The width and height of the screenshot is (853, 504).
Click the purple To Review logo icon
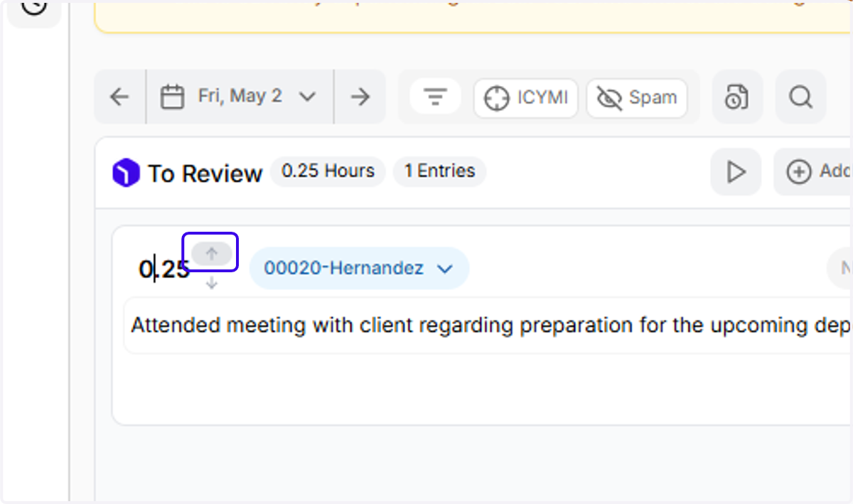pos(126,173)
